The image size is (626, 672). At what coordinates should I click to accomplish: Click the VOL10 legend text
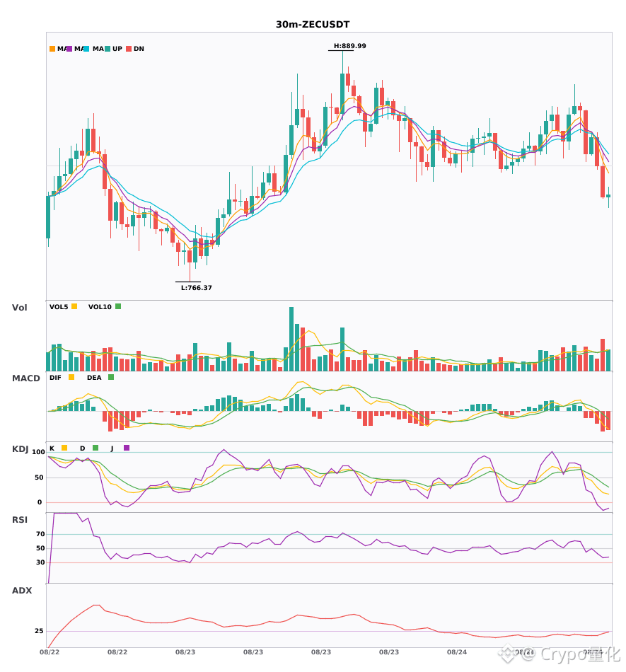(100, 307)
